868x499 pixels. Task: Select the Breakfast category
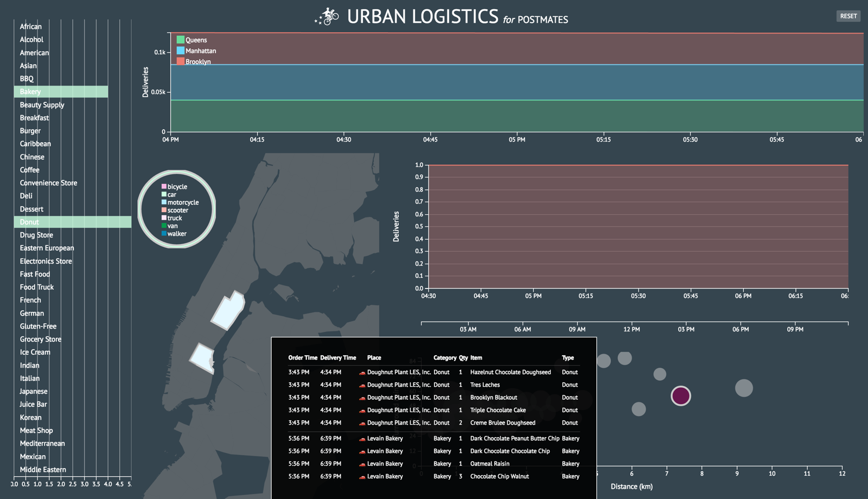click(x=34, y=118)
